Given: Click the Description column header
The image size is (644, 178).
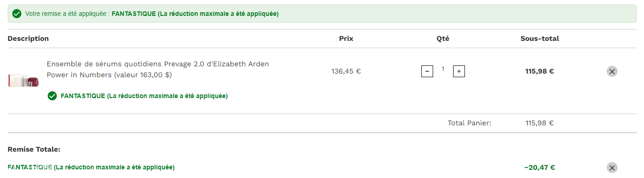Looking at the screenshot, I should [28, 39].
